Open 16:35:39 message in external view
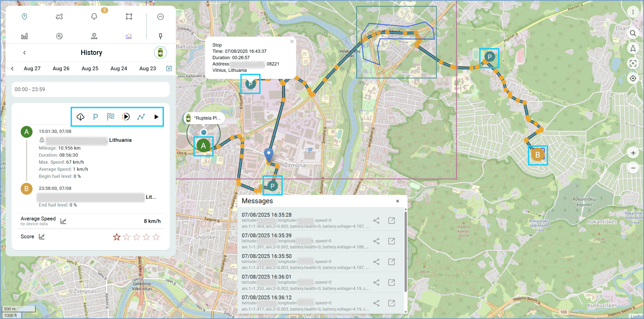Image resolution: width=644 pixels, height=319 pixels. coord(391,241)
